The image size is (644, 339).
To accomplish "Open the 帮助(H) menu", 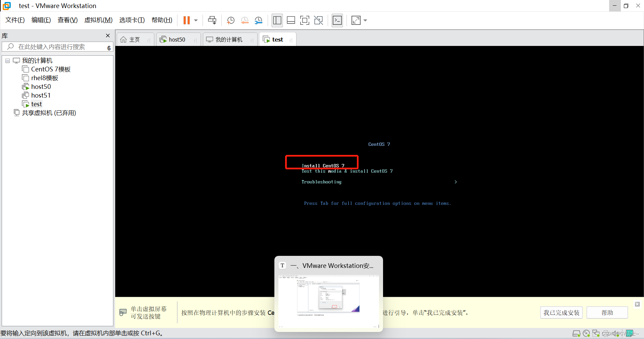I will (x=162, y=20).
